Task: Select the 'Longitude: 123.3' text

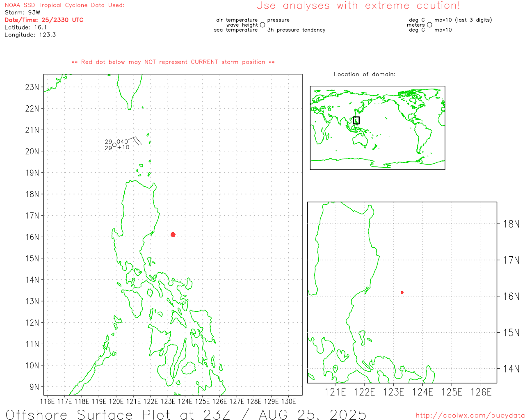Action: [30, 34]
